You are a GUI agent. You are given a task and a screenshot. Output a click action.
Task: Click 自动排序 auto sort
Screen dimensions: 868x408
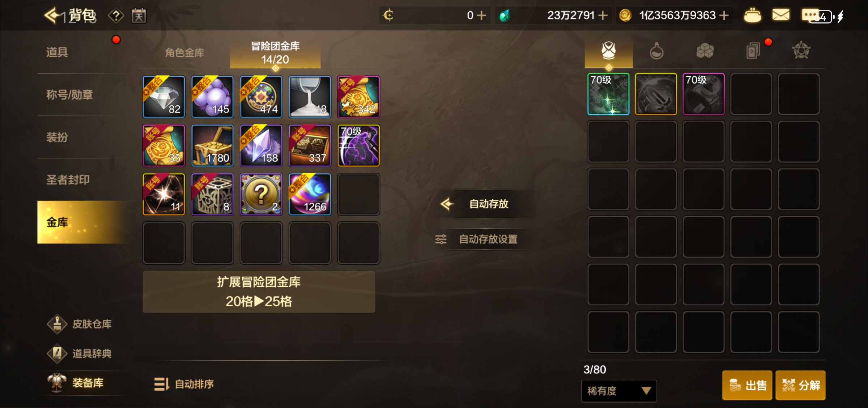click(x=184, y=384)
